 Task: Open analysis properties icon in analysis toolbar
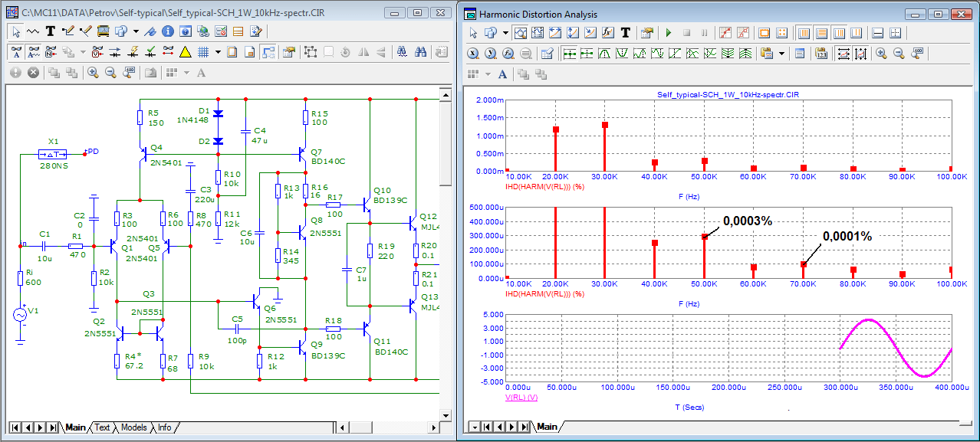click(x=647, y=33)
